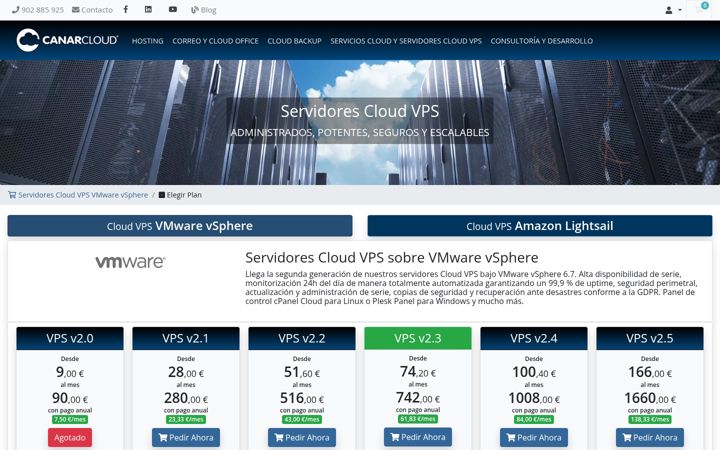Open the LinkedIn icon link
This screenshot has height=450, width=720.
coord(148,9)
